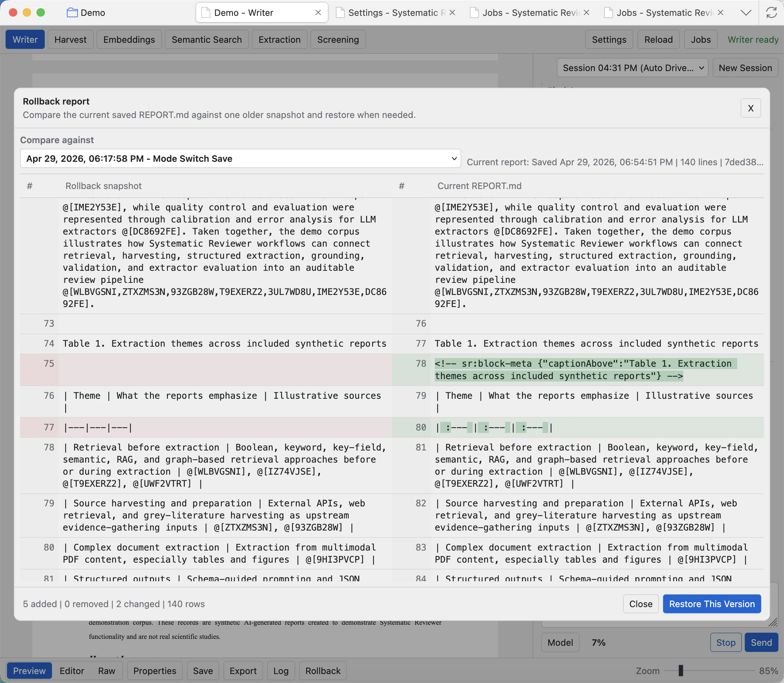Click line 83 Complex document extraction row

click(x=578, y=553)
